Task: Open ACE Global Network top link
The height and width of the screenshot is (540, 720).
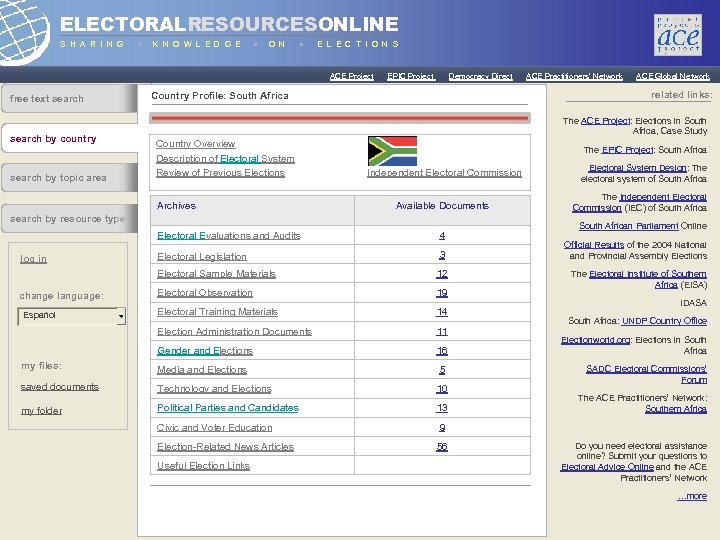Action: (x=673, y=76)
